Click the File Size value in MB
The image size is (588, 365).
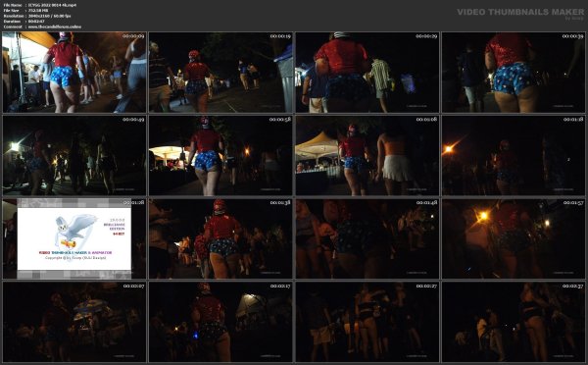tap(38, 11)
